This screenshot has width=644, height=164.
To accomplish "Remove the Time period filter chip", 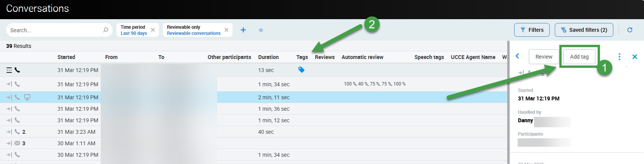I will (x=153, y=30).
